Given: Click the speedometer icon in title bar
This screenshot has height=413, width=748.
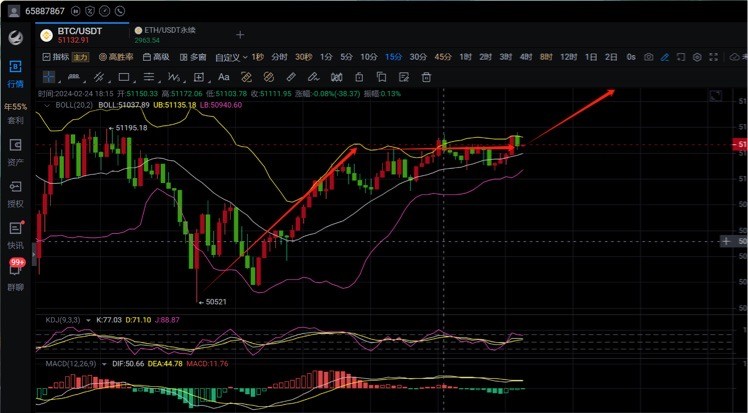Looking at the screenshot, I should 105,10.
